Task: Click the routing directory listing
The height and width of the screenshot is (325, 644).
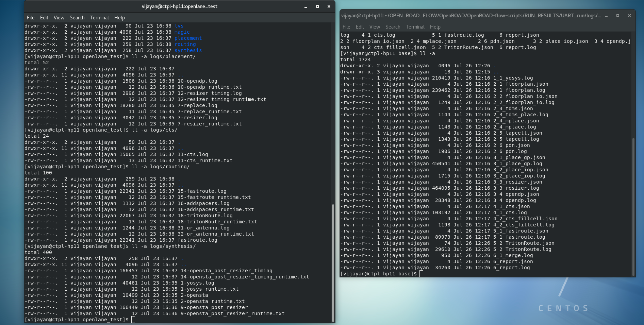Action: click(185, 44)
